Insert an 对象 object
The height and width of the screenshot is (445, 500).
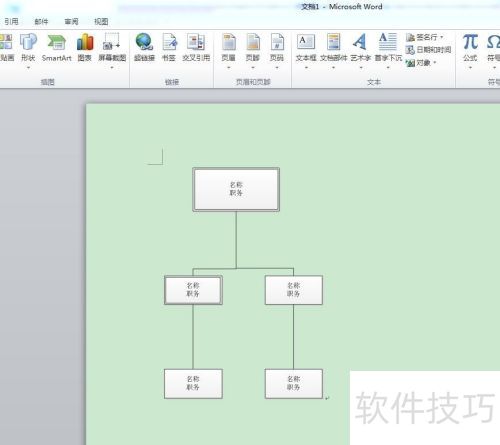pyautogui.click(x=421, y=63)
